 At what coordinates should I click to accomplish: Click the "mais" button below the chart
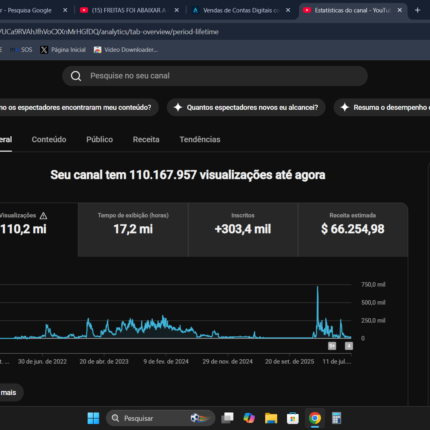point(10,392)
